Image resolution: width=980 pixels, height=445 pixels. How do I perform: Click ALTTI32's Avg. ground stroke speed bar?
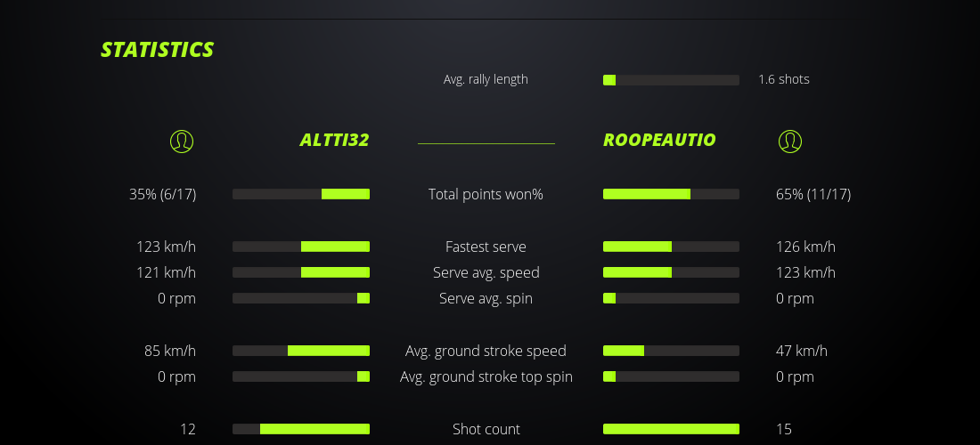[301, 351]
